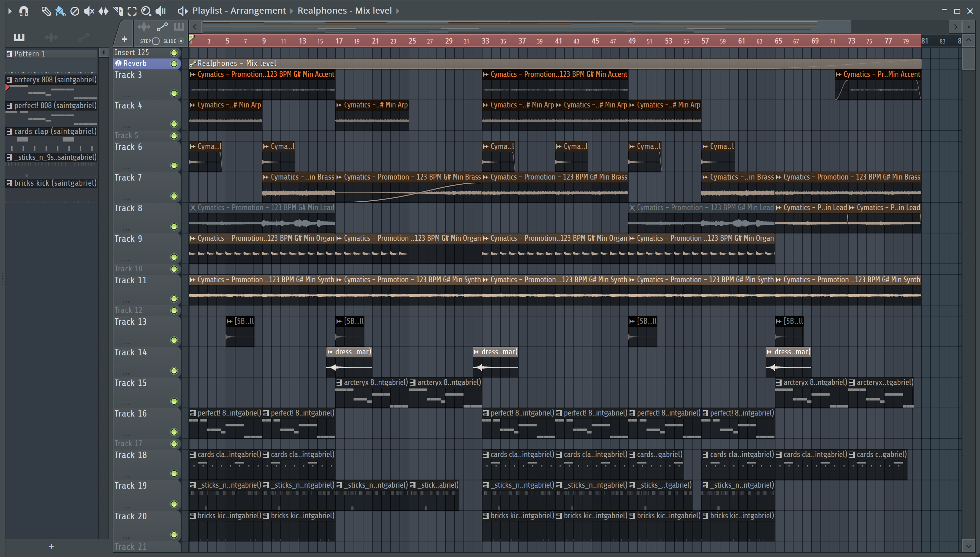The height and width of the screenshot is (557, 980).
Task: Select cards clap pattern in picker
Action: tap(52, 132)
